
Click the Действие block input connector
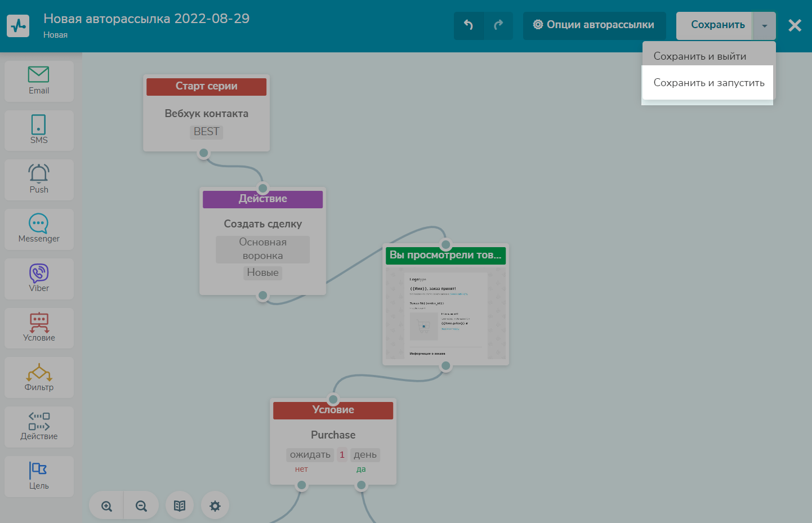pos(263,188)
